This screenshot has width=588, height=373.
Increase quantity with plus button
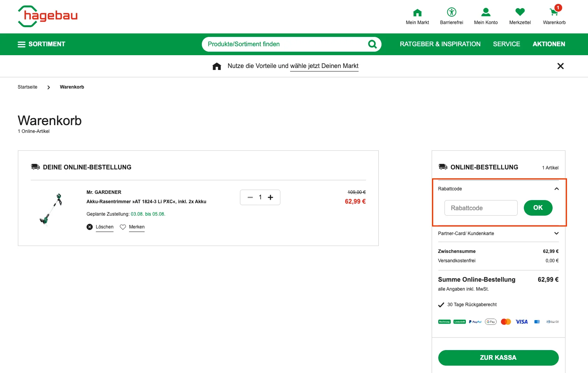click(270, 197)
